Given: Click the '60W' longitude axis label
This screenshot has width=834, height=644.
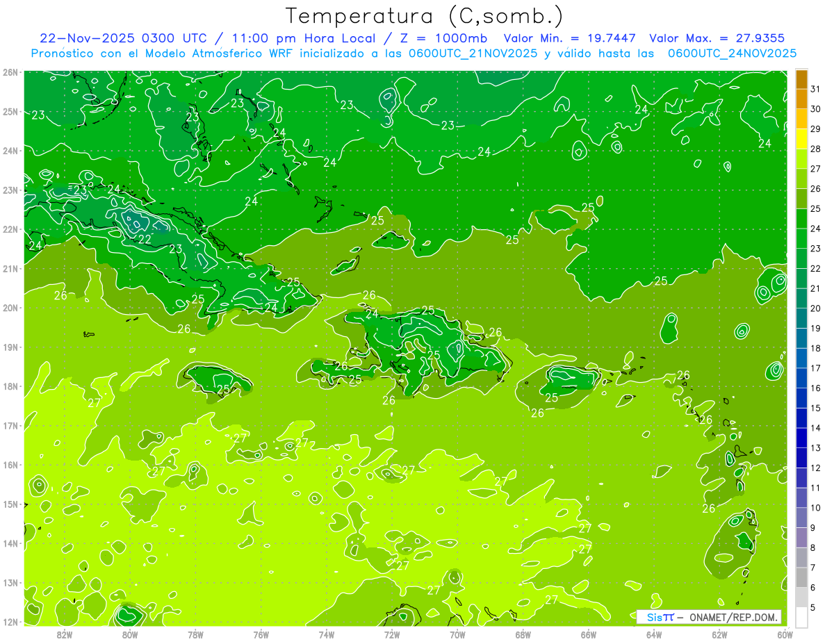Looking at the screenshot, I should [x=785, y=634].
